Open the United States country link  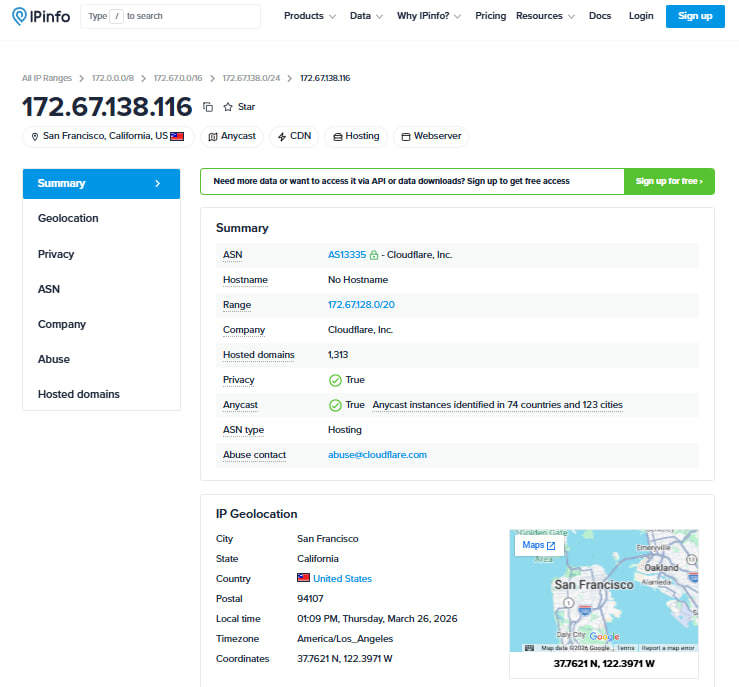[342, 579]
